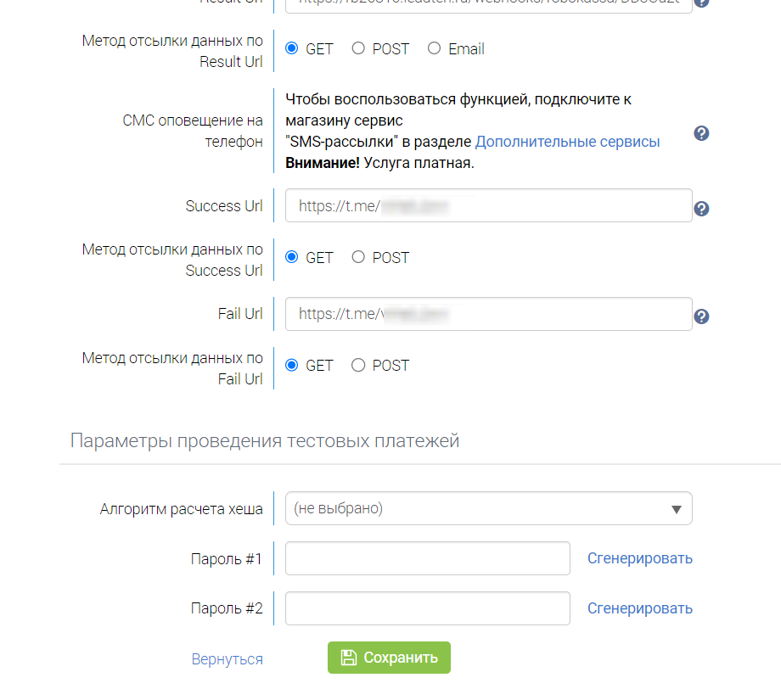781x700 pixels.
Task: Click help icon beside Success Url field
Action: coord(701,209)
